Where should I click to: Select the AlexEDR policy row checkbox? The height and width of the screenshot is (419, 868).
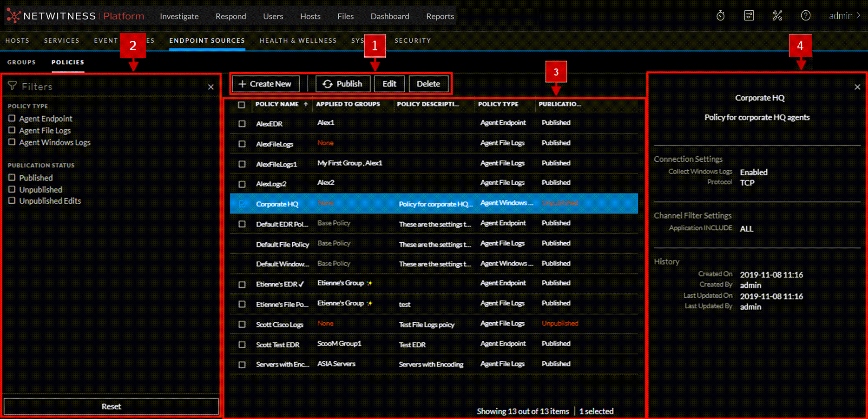[242, 124]
